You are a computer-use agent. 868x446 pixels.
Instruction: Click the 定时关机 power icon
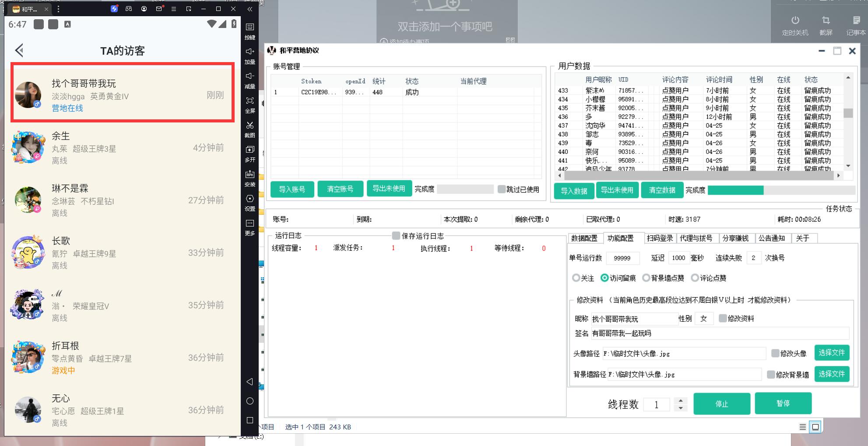point(795,21)
